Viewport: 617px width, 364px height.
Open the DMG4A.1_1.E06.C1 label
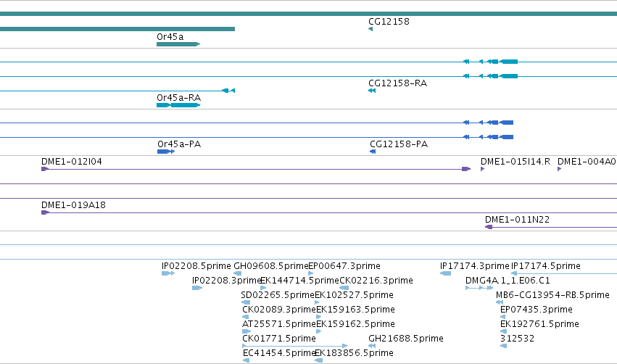click(508, 281)
